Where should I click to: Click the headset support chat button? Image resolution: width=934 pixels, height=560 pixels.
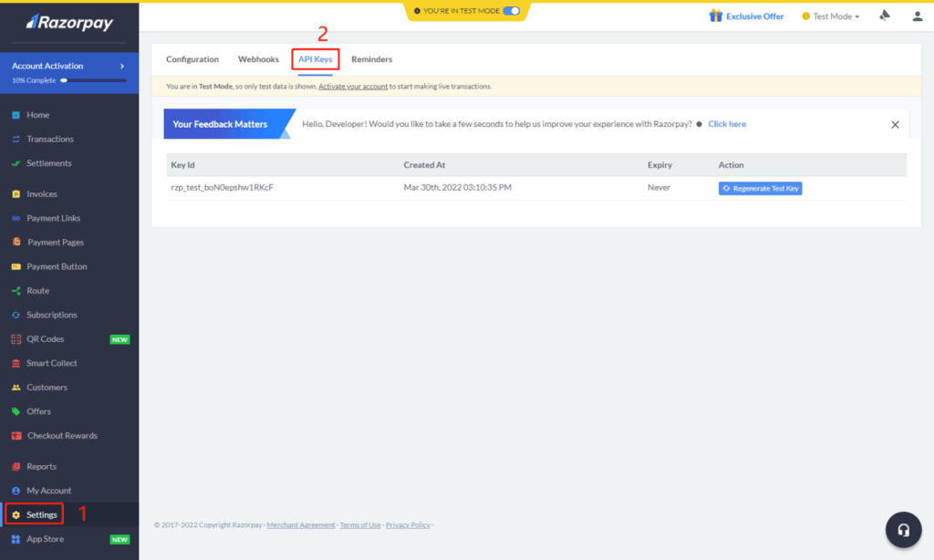903,530
